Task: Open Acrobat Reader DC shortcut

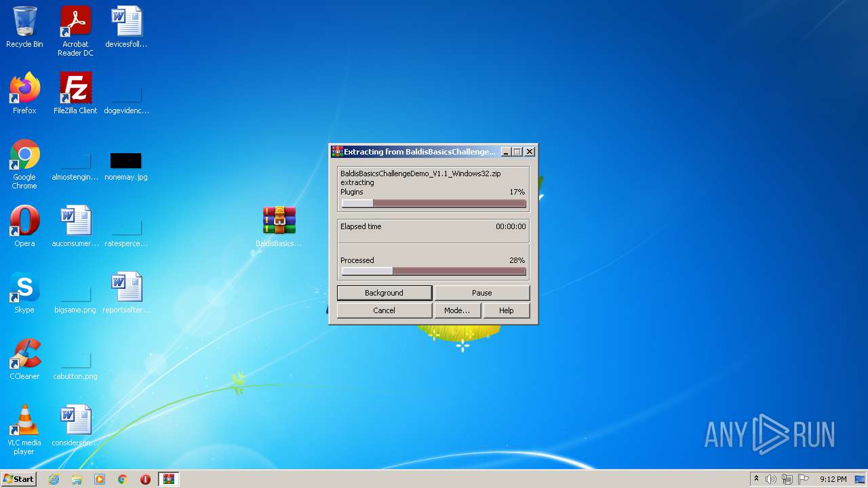Action: tap(75, 31)
